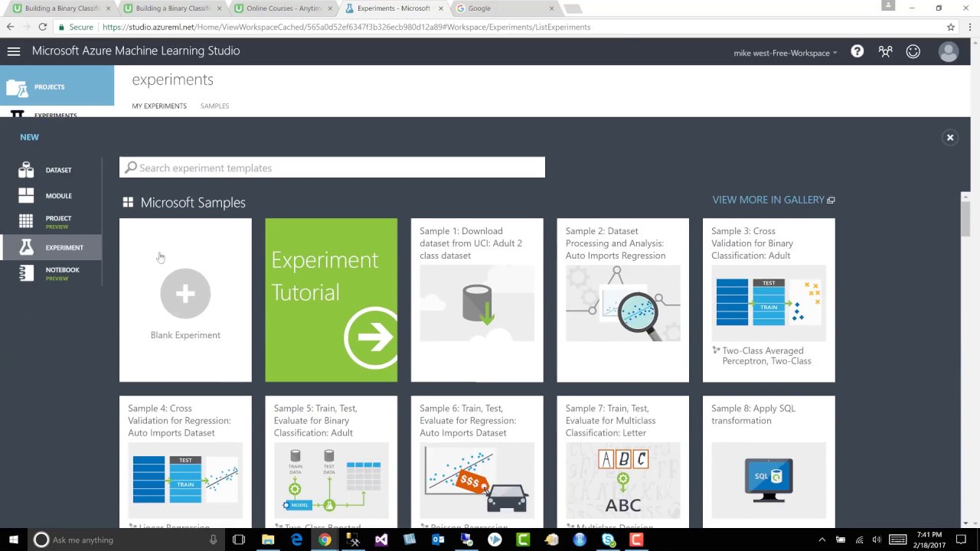This screenshot has height=551, width=980.
Task: Open the hamburger navigation menu
Action: point(13,51)
